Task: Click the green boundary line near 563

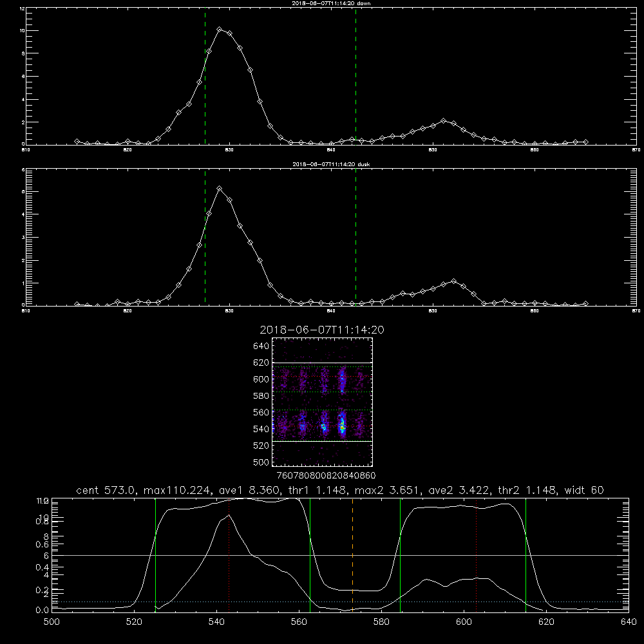Action: 310,554
